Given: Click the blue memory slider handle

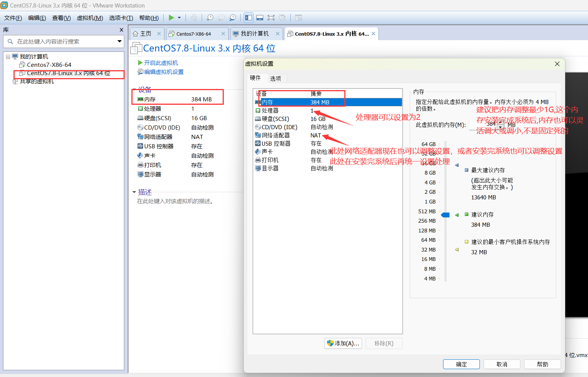Looking at the screenshot, I should coord(445,215).
